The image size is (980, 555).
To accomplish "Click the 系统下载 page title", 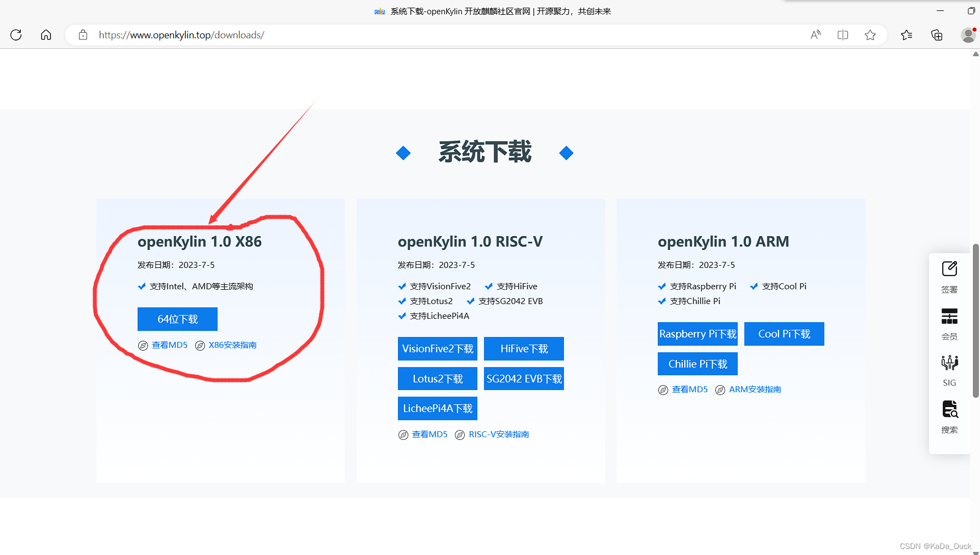I will coord(485,152).
